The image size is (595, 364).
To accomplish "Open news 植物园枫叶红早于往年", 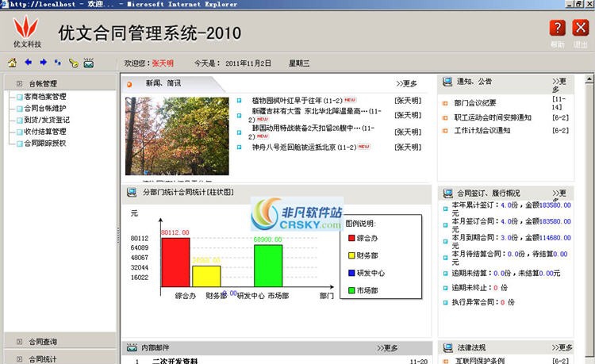I will point(297,101).
